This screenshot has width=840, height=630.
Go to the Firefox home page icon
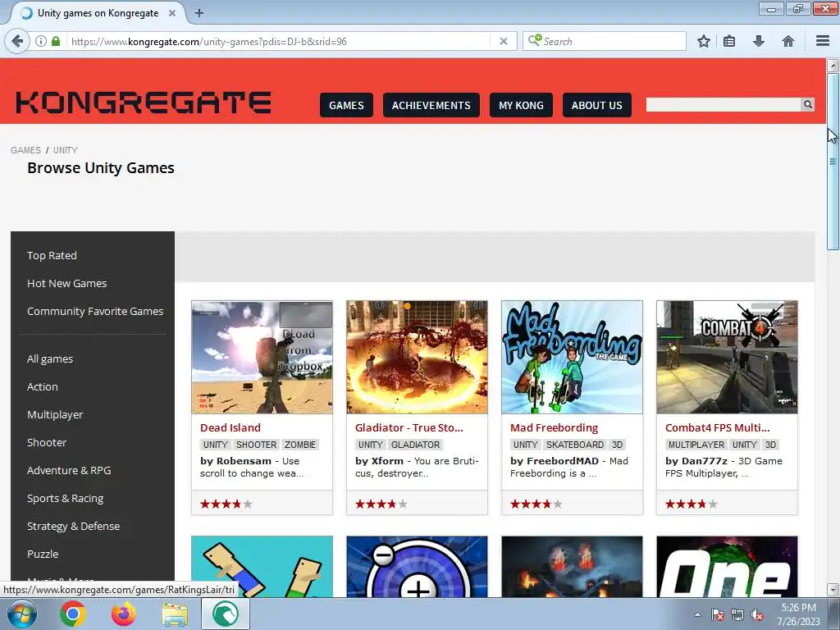coord(788,41)
